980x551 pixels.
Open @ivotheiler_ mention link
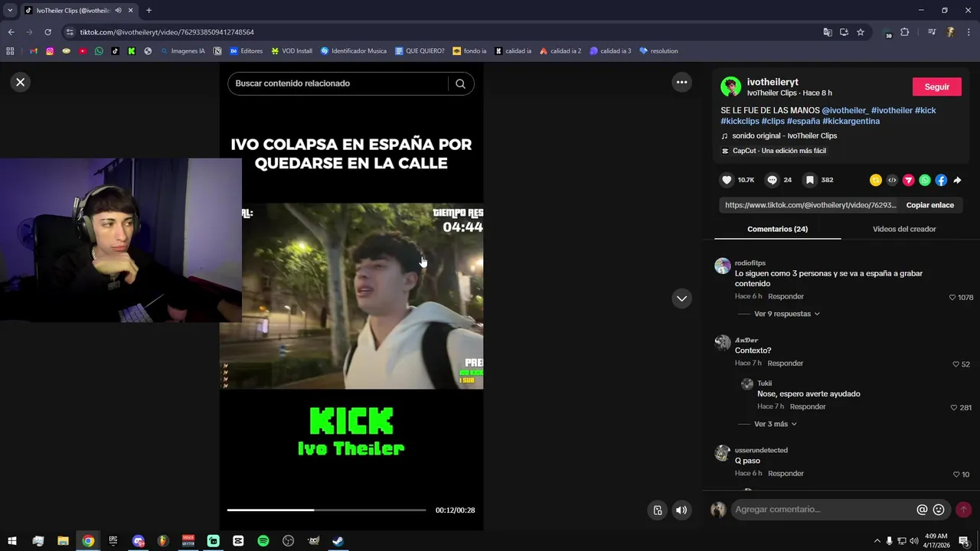point(844,110)
